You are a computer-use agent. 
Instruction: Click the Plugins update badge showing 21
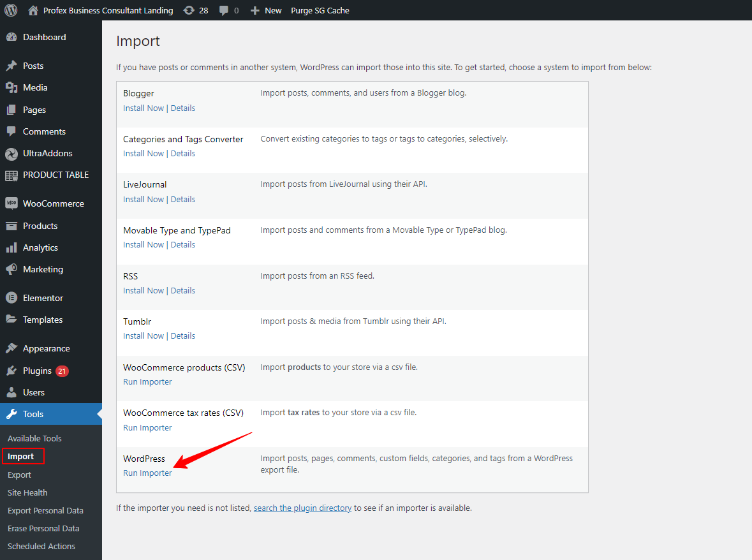coord(62,371)
